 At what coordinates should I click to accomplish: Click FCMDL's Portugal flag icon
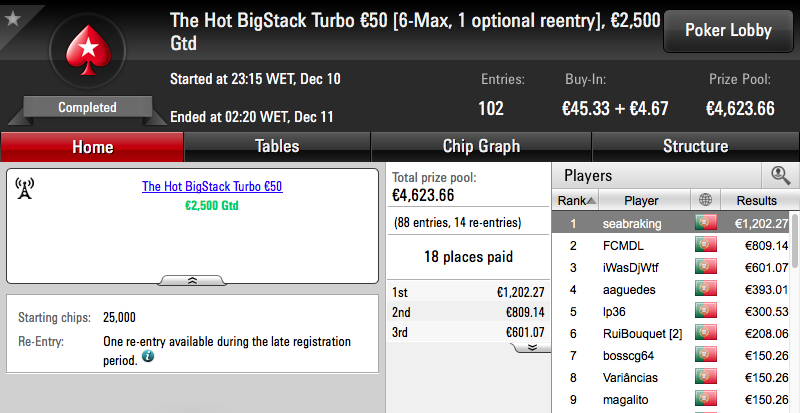706,245
